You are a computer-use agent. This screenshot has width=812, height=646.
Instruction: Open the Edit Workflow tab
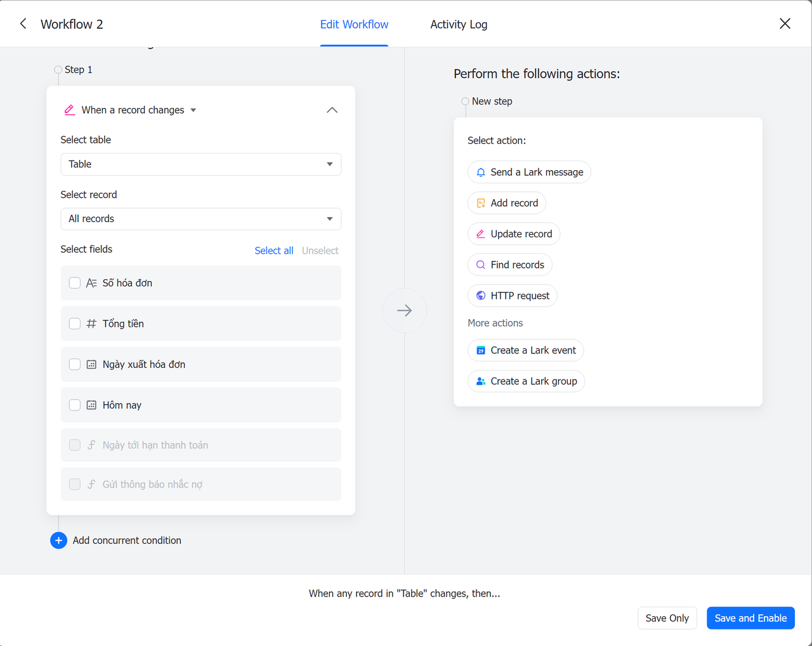click(x=354, y=24)
